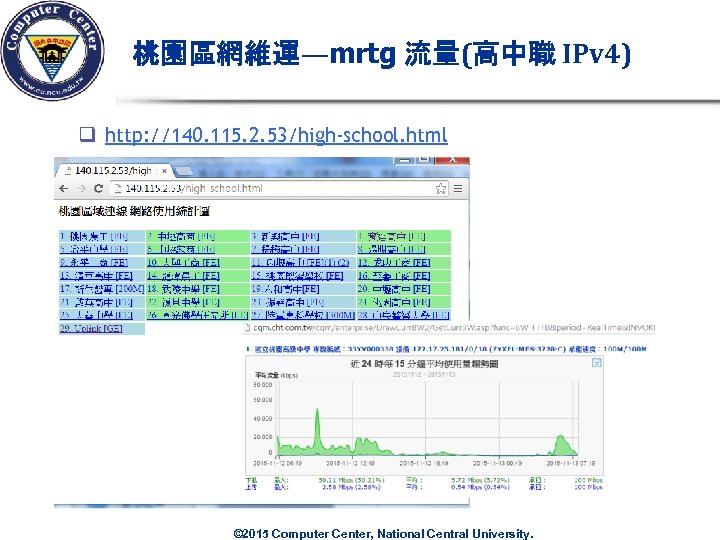Screen dimensions: 720x540
Task: Open link number 25 in the school table
Action: point(96,315)
